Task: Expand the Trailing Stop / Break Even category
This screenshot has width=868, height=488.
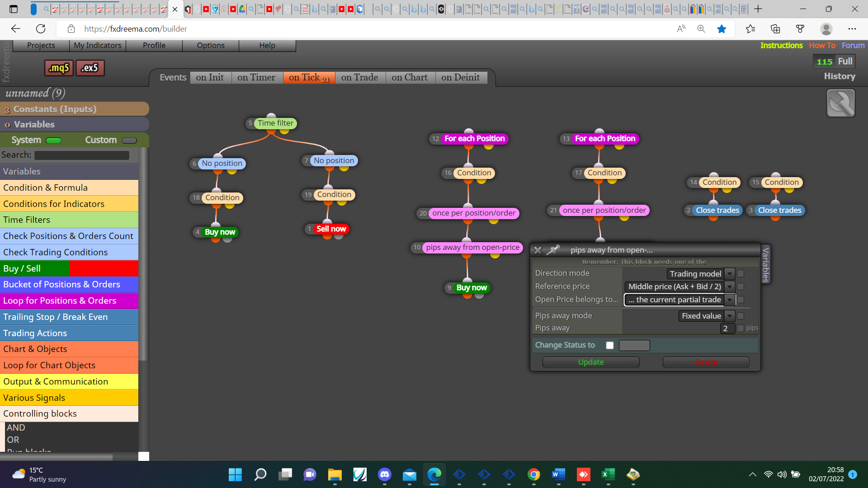Action: click(69, 317)
